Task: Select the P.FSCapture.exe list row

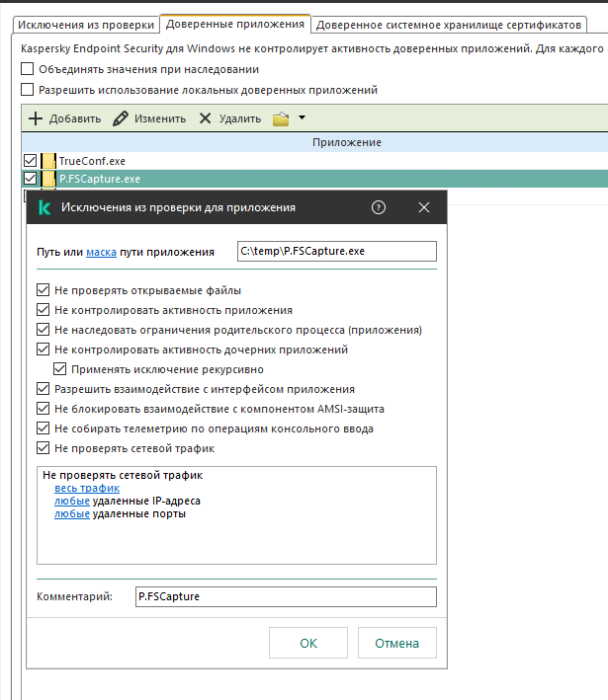Action: (x=315, y=179)
